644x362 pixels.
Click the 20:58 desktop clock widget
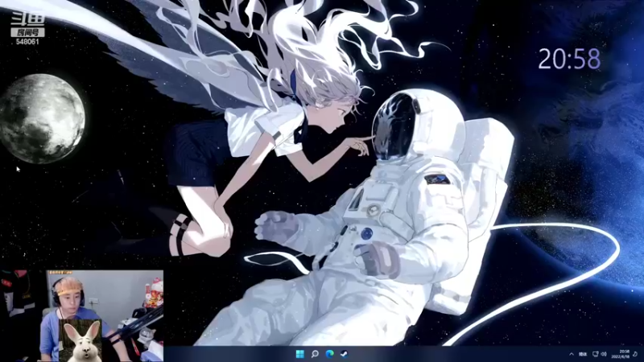pos(569,59)
